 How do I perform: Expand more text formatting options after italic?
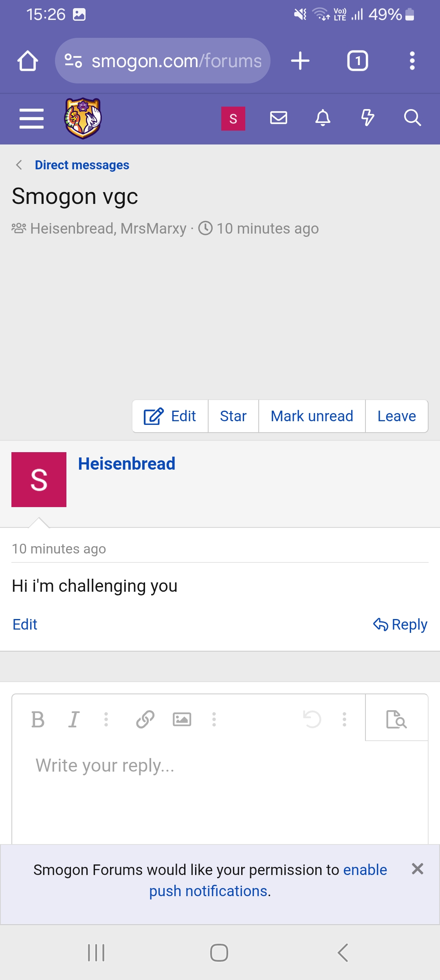point(106,719)
